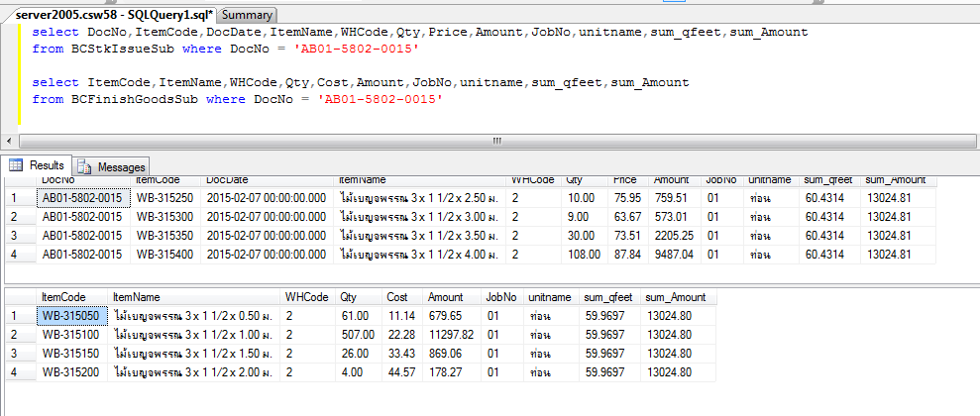Select the WB-315100 item code cell
The width and height of the screenshot is (980, 416).
[72, 335]
